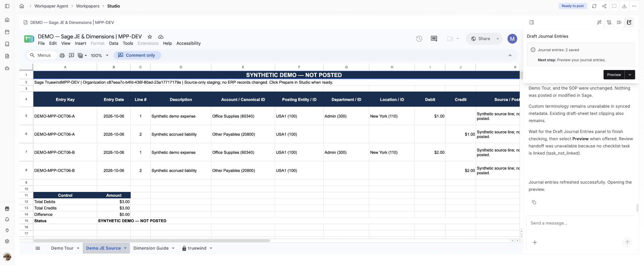Viewport: 644px width, 265px height.
Task: Open the document icon in left sidebar
Action: [7, 56]
